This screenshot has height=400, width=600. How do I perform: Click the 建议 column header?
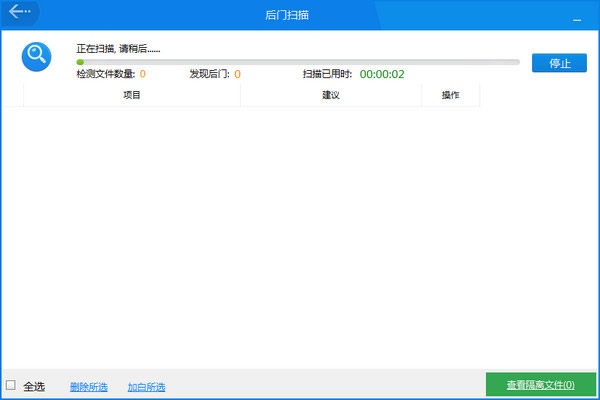pos(331,95)
